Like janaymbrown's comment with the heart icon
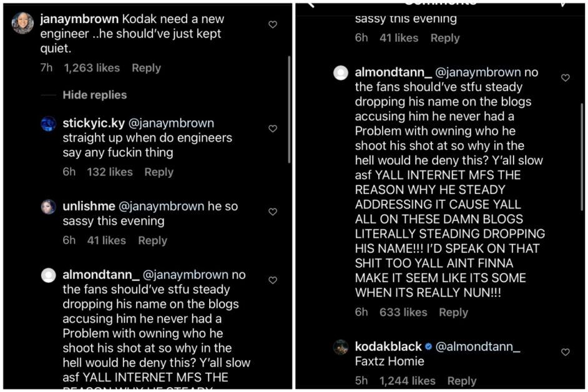The image size is (588, 392). pyautogui.click(x=273, y=25)
